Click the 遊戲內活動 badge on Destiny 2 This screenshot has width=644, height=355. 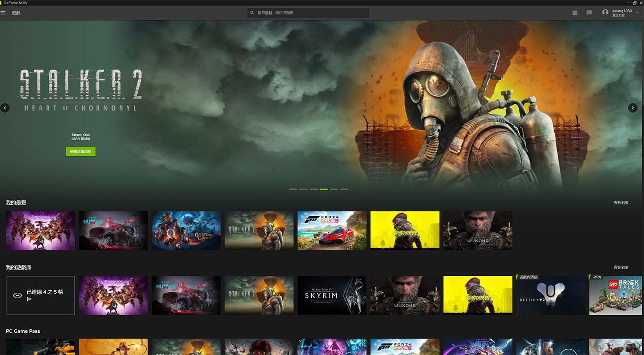pyautogui.click(x=528, y=277)
